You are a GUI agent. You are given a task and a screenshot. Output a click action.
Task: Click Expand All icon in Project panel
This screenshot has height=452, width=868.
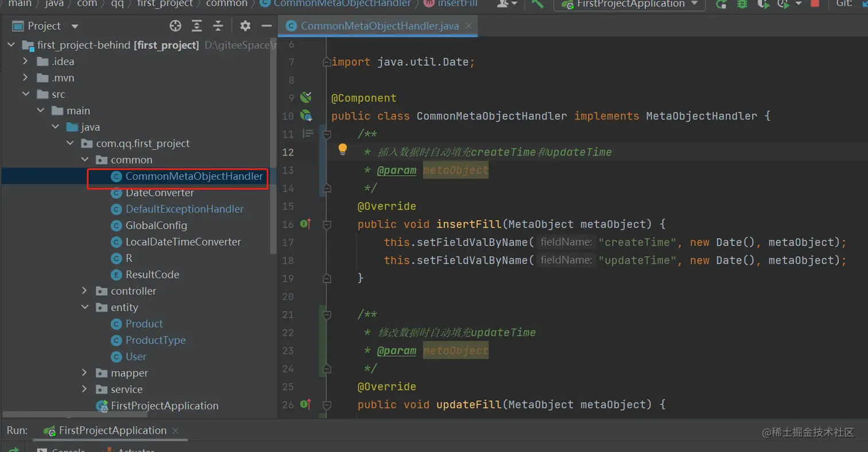click(197, 26)
